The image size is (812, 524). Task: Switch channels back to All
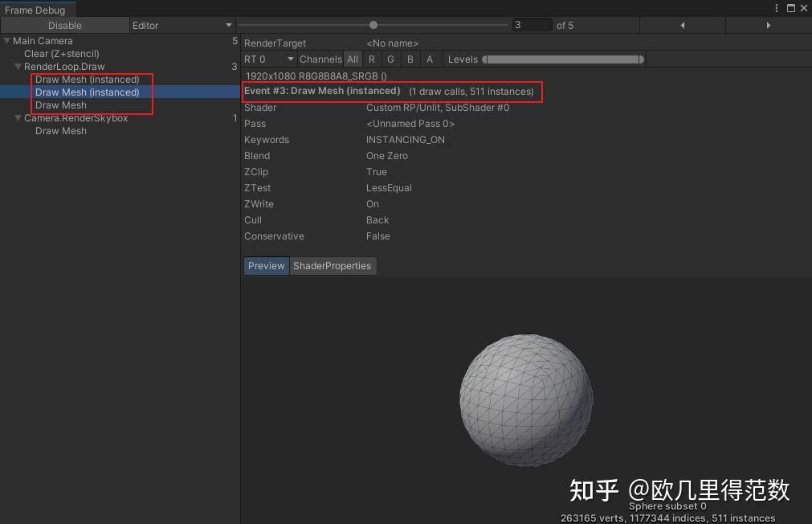click(352, 59)
